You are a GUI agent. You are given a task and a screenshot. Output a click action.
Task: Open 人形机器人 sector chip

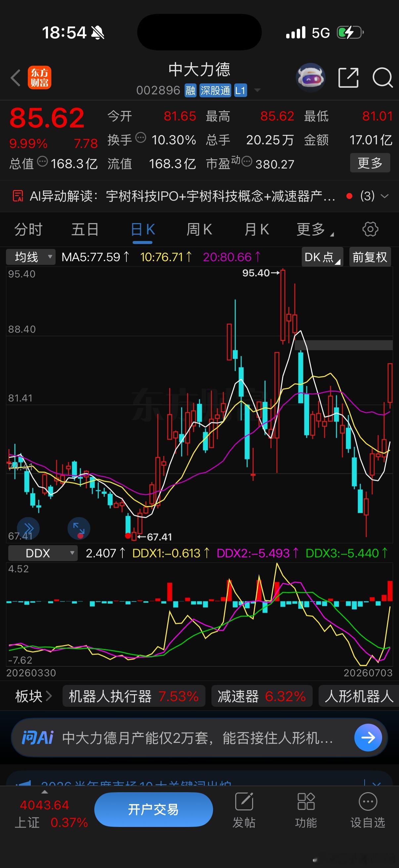click(x=359, y=696)
